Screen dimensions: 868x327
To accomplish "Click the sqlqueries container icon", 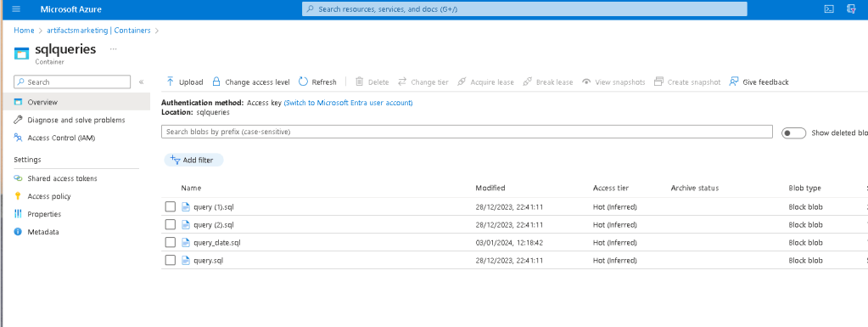I will click(21, 54).
